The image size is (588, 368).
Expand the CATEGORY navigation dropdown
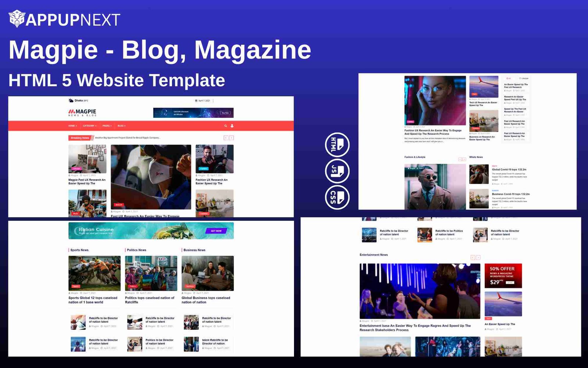[x=90, y=125]
